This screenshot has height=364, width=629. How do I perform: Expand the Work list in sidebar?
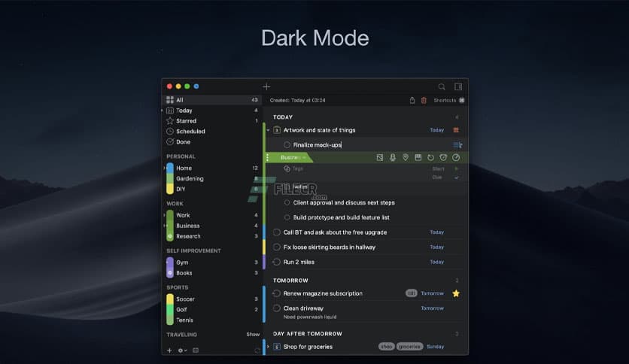point(165,215)
